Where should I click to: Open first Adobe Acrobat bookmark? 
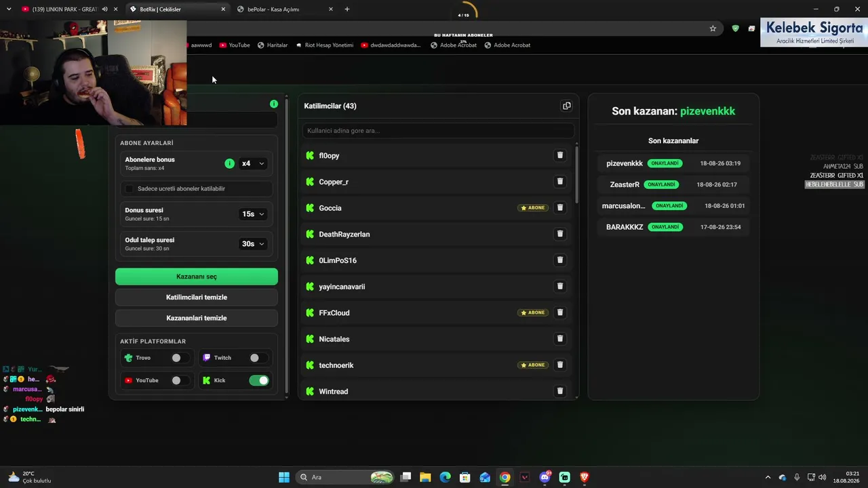454,45
